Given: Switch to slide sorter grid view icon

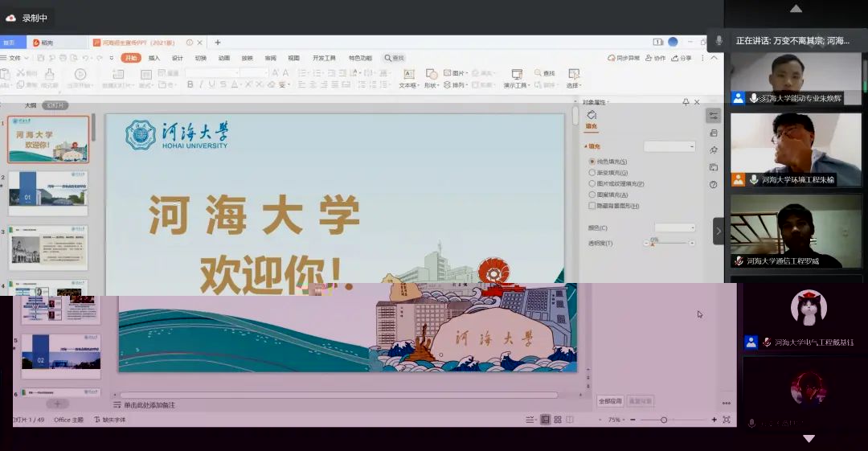Looking at the screenshot, I should pos(558,420).
